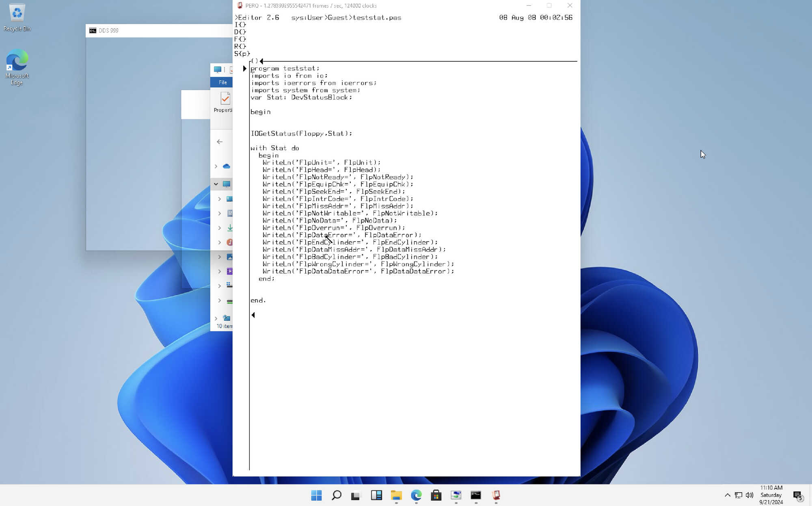Click Back arrow in File Explorer
The height and width of the screenshot is (506, 812).
220,142
